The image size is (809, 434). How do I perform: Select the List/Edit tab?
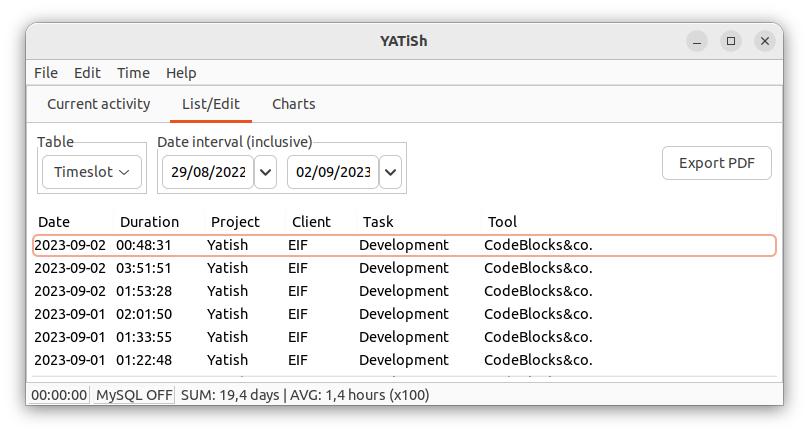coord(211,104)
